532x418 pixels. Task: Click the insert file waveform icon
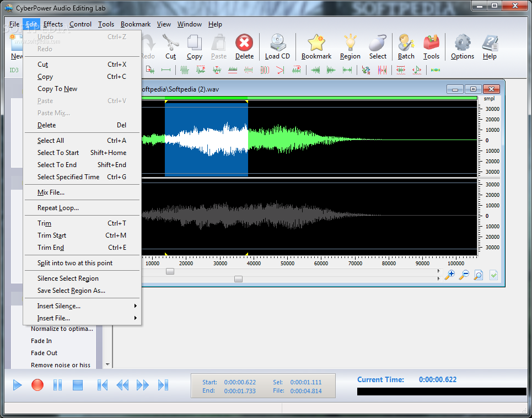coord(150,70)
